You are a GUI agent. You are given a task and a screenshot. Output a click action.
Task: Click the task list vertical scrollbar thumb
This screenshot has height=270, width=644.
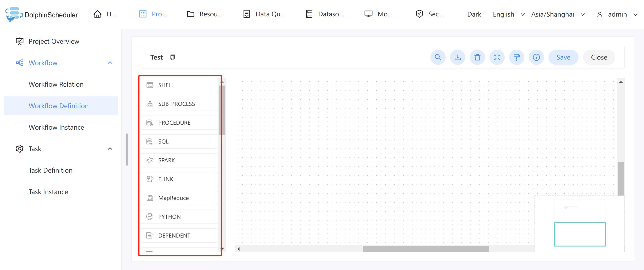tap(222, 110)
